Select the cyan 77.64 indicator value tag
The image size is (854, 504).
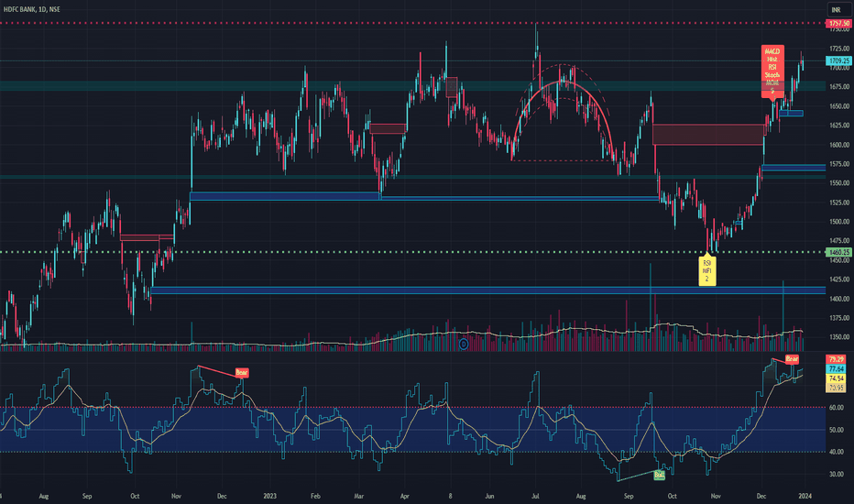click(836, 369)
